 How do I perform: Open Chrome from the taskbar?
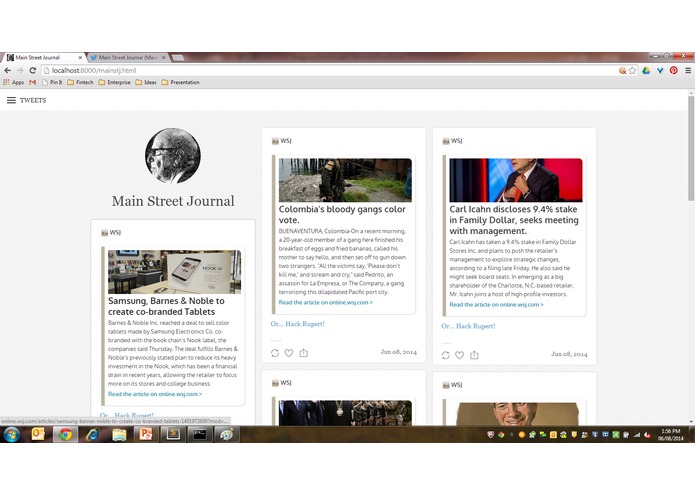(66, 435)
